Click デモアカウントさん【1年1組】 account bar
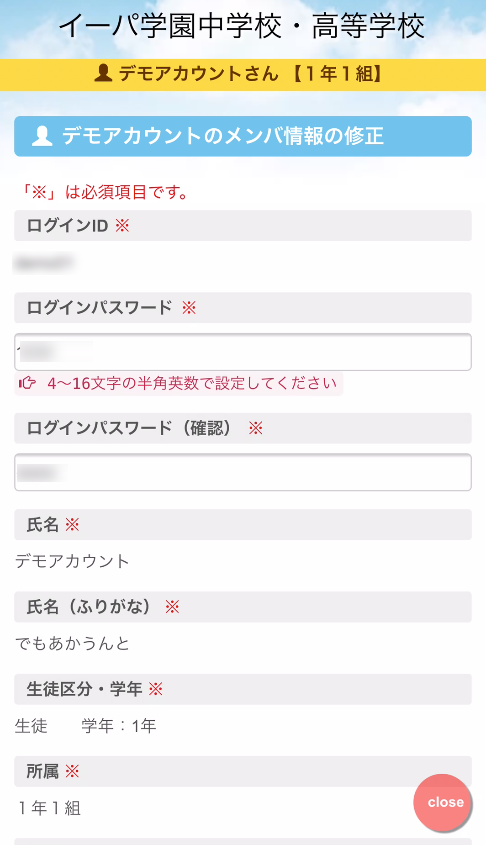Viewport: 486px width, 845px height. pyautogui.click(x=243, y=74)
